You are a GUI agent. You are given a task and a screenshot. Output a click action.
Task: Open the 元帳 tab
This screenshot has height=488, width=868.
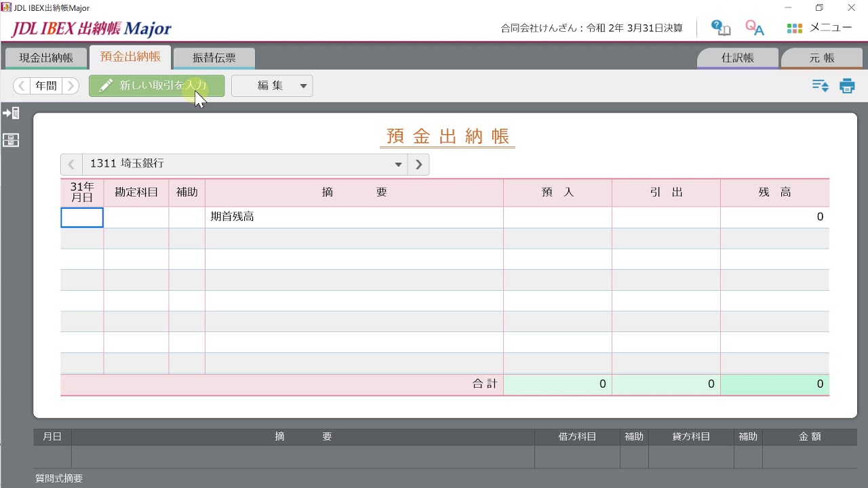click(x=822, y=58)
